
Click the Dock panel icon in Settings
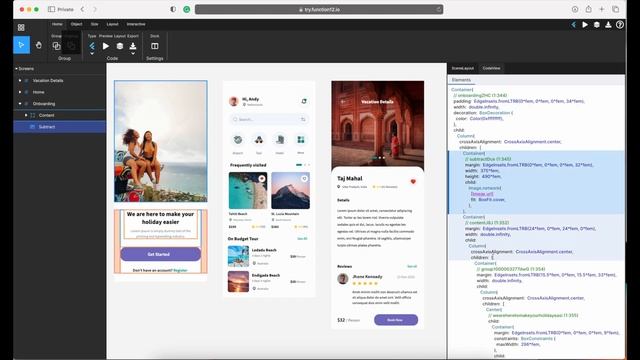(155, 46)
